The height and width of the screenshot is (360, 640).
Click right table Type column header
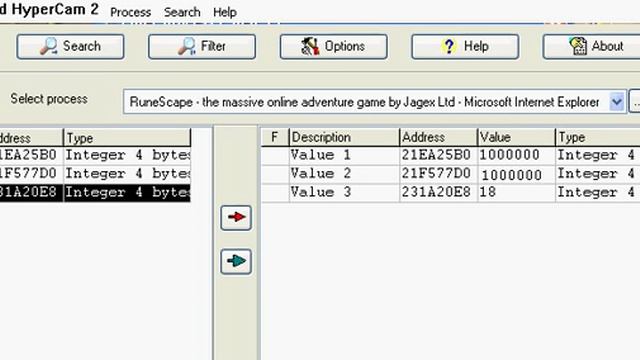coord(598,137)
